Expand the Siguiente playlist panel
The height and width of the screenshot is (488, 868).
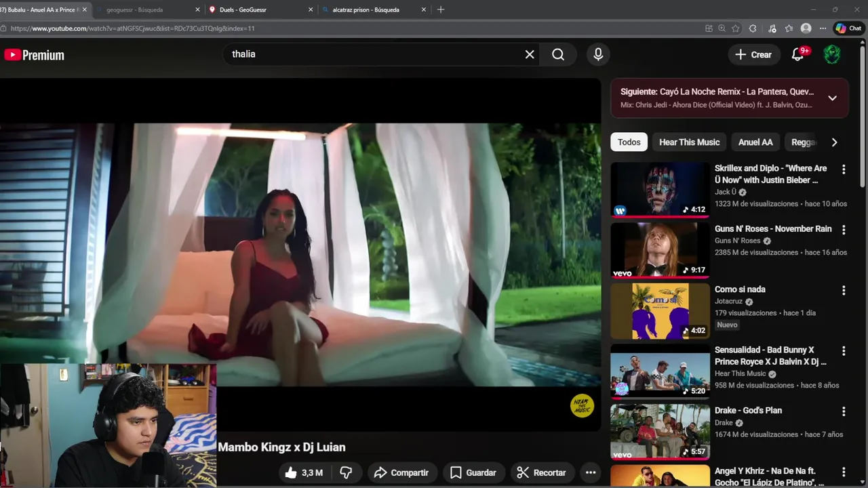832,98
